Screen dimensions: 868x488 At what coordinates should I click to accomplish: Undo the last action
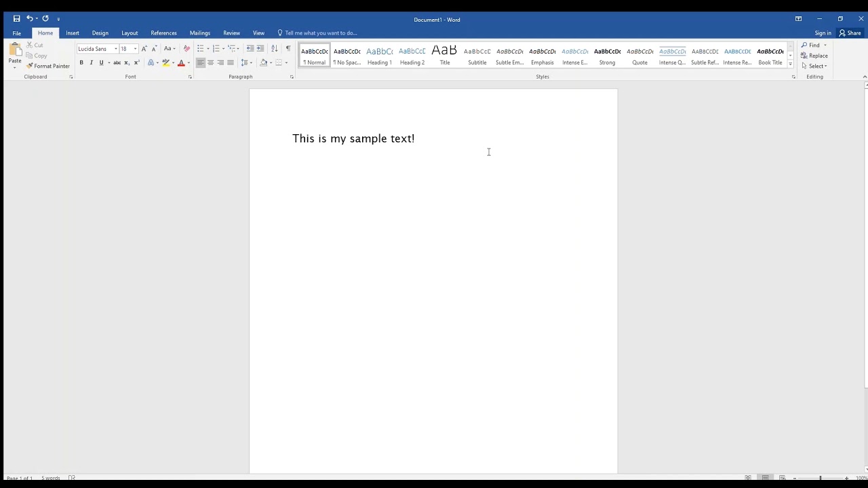tap(29, 19)
